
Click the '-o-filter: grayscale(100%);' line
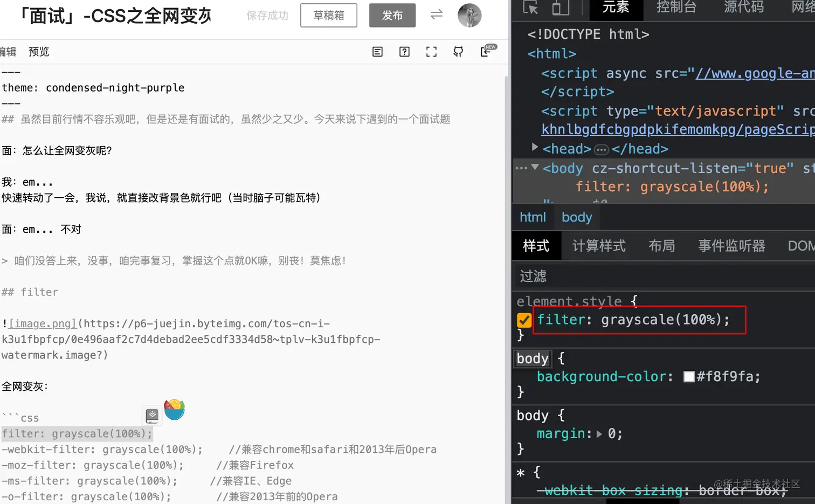(x=86, y=496)
